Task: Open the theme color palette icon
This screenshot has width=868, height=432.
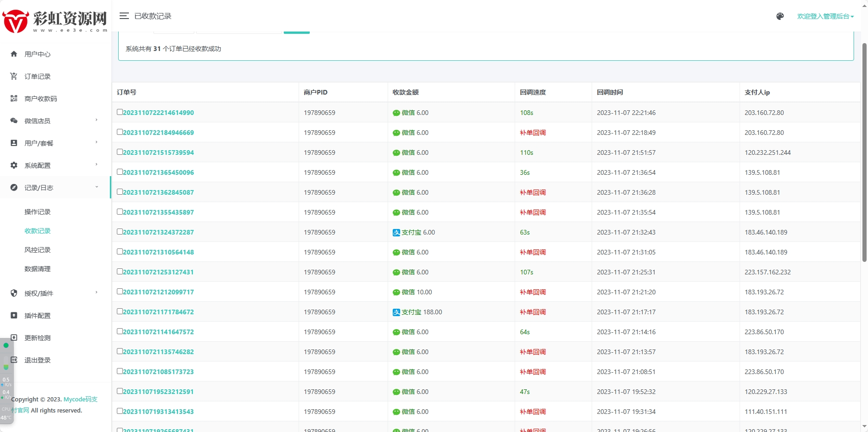Action: [x=780, y=16]
